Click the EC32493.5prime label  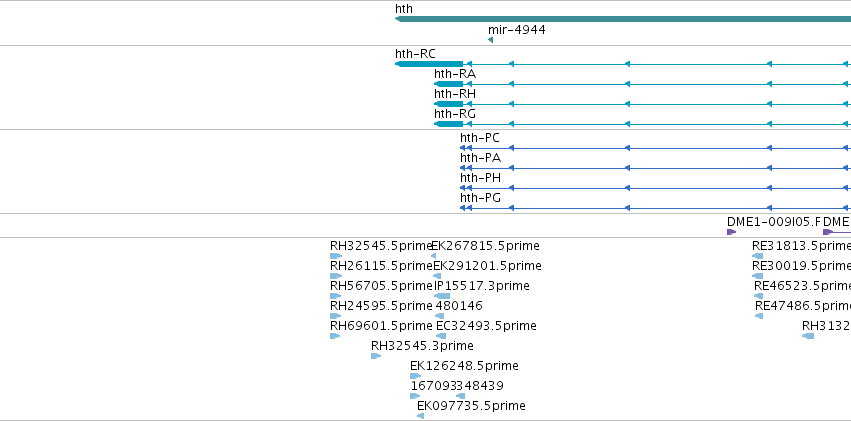click(486, 326)
